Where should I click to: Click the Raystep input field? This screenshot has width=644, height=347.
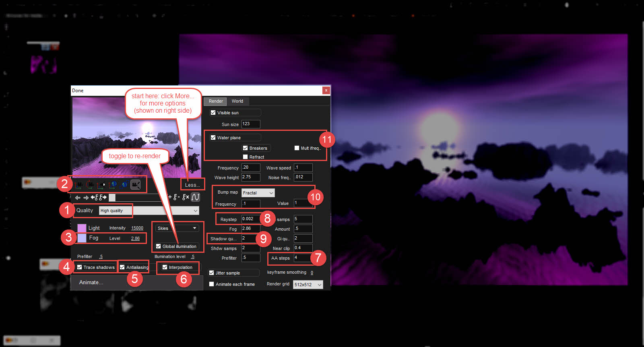coord(250,219)
